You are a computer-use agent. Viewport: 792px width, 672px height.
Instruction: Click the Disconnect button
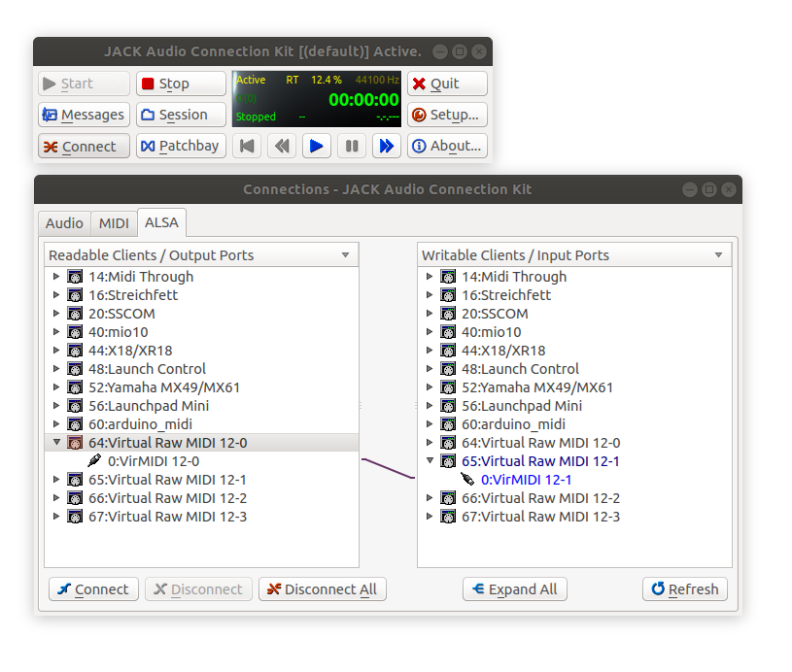coord(198,589)
